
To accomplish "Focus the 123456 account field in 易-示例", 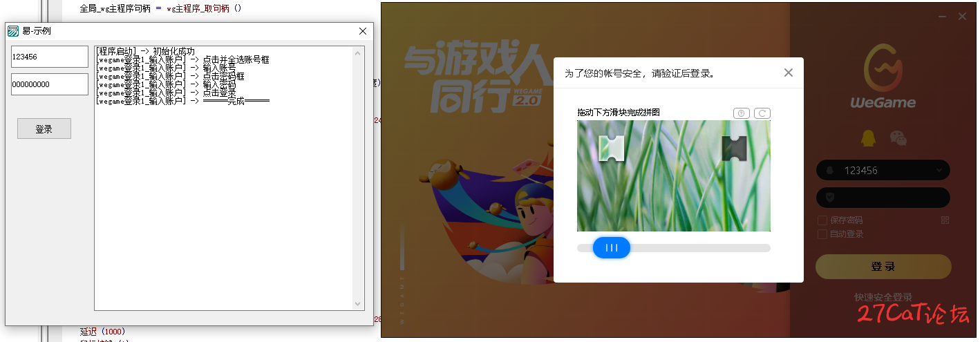I will (x=50, y=57).
